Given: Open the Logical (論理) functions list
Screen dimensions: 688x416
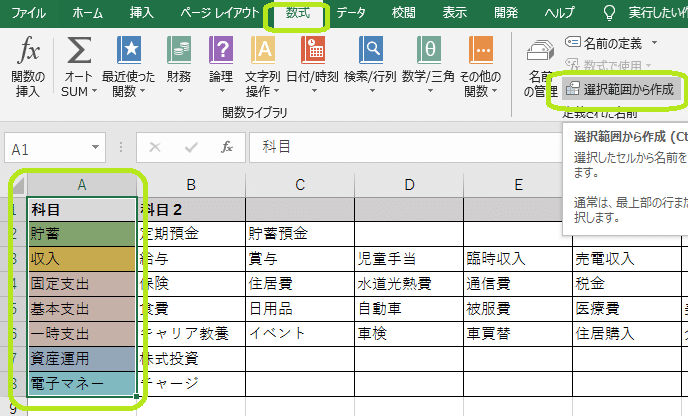Looking at the screenshot, I should tap(221, 66).
